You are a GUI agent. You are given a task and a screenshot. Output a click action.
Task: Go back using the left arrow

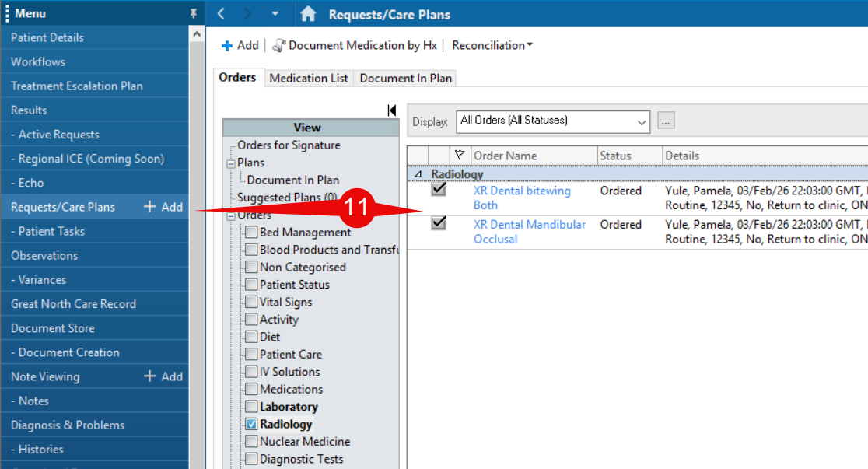coord(222,14)
